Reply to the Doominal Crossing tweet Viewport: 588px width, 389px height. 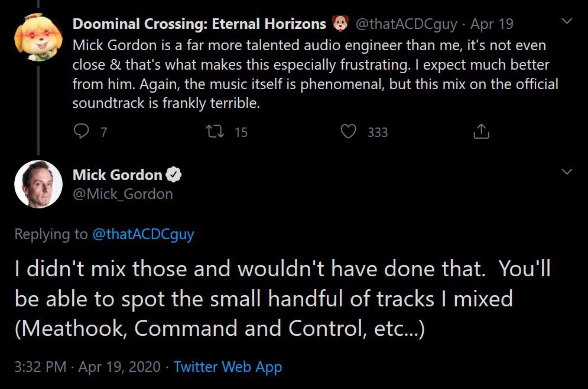[82, 132]
